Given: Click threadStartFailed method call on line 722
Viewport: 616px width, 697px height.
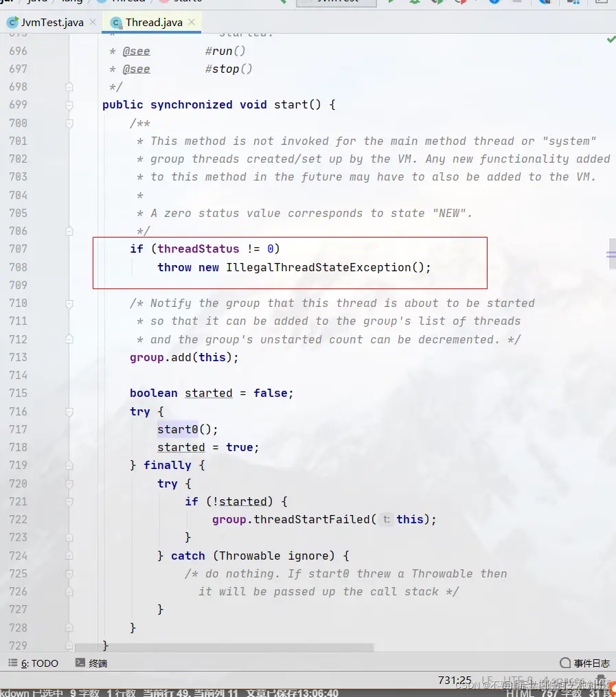Looking at the screenshot, I should click(312, 519).
